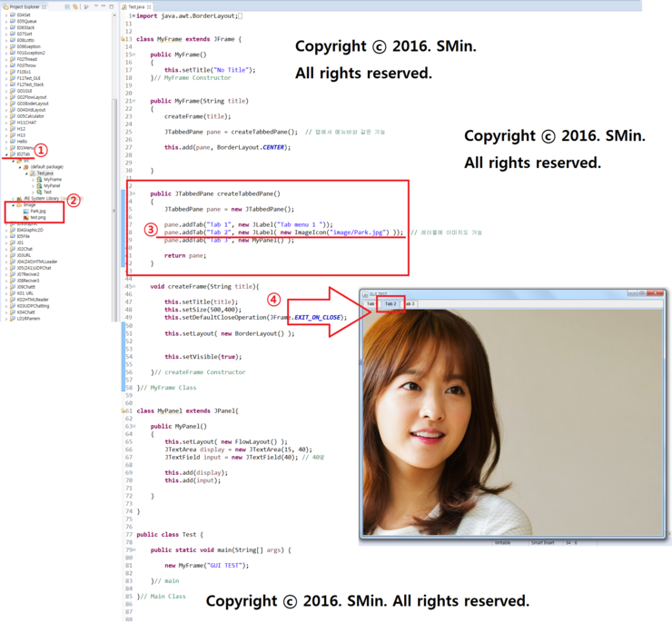Viewport: 672px width, 623px height.
Task: Click the image folder icon
Action: tap(19, 205)
